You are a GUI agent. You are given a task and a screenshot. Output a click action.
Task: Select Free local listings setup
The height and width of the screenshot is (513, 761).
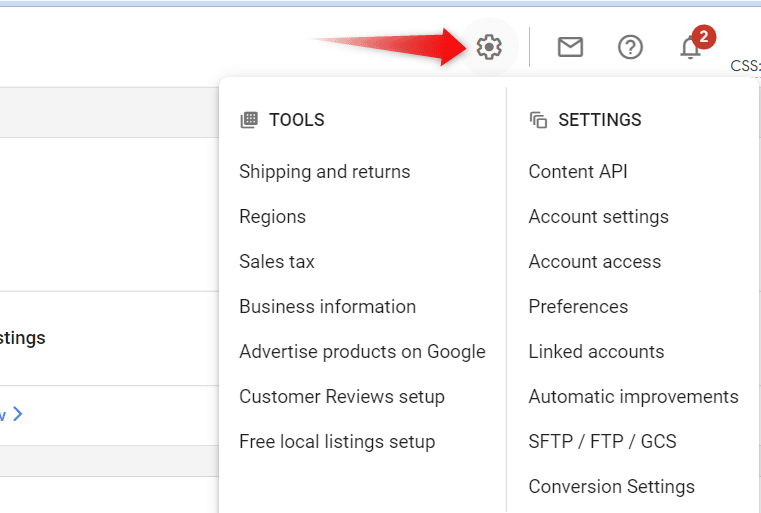(x=337, y=442)
